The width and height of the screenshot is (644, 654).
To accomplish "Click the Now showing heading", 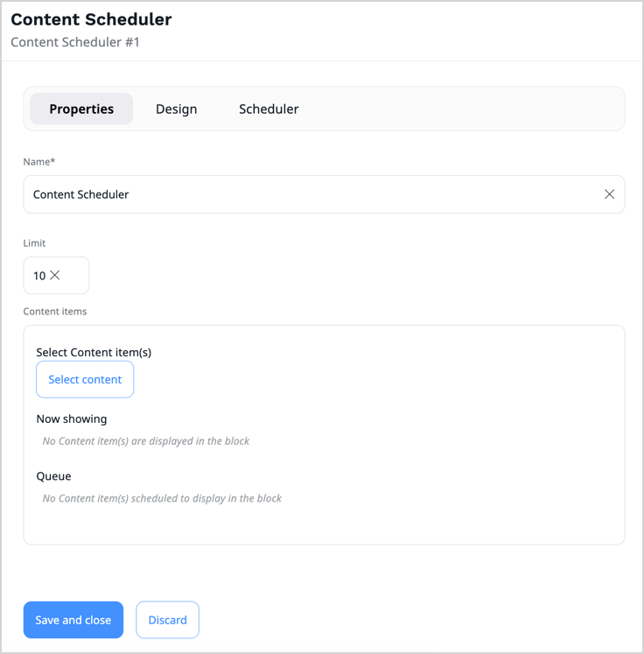I will (x=72, y=418).
